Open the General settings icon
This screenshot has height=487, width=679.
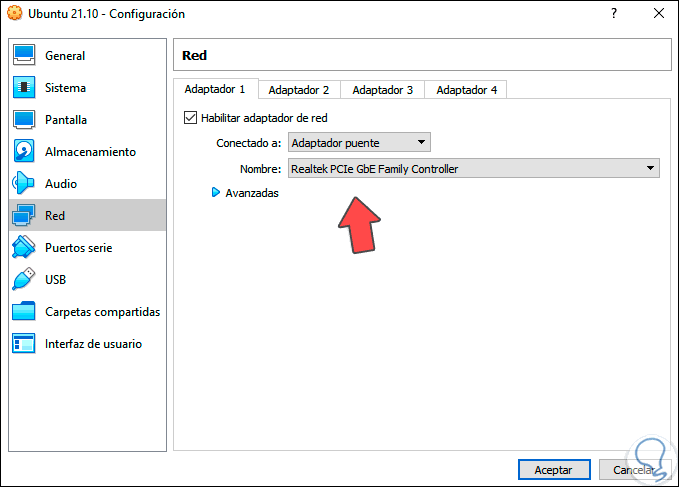(24, 56)
